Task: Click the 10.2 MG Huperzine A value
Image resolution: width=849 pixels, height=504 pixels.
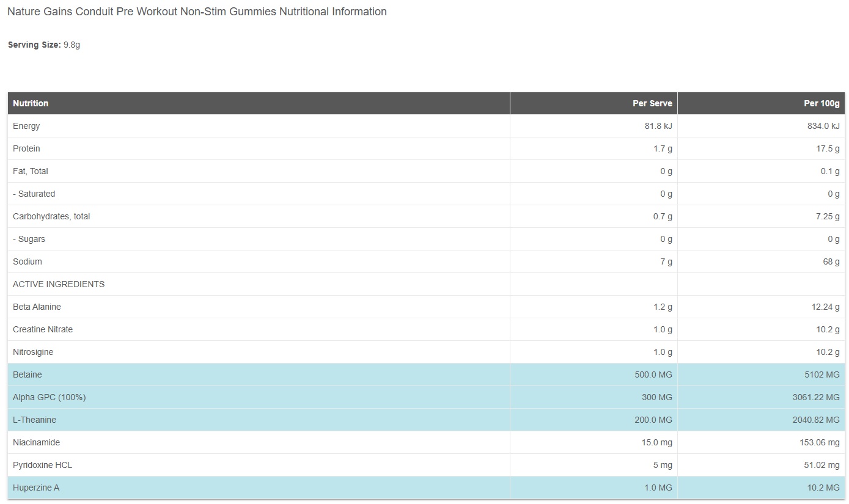Action: (824, 488)
